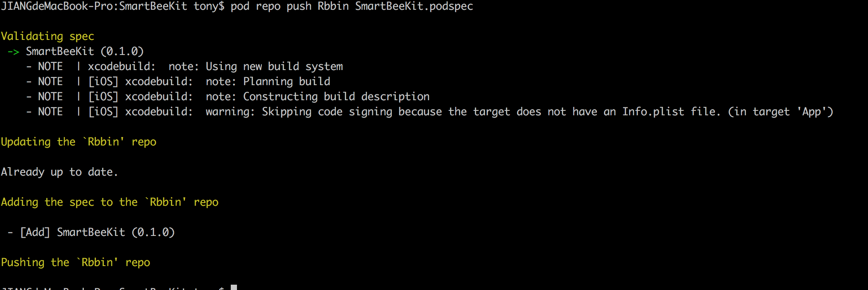
Task: Click the word 'warning:' in the output
Action: pos(230,112)
